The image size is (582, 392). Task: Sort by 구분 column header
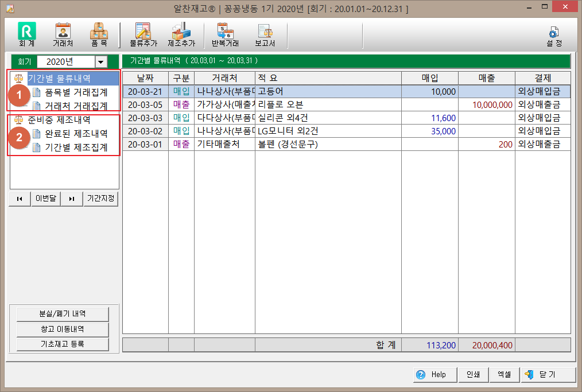(181, 78)
